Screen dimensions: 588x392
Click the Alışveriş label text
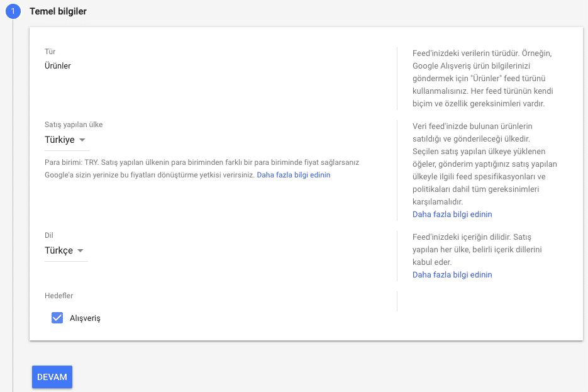pyautogui.click(x=85, y=318)
